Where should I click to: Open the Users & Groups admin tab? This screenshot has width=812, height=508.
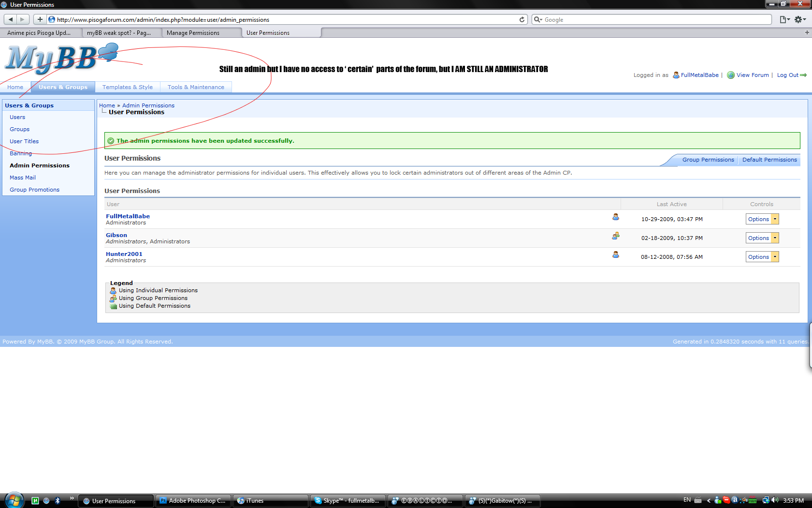(x=63, y=87)
